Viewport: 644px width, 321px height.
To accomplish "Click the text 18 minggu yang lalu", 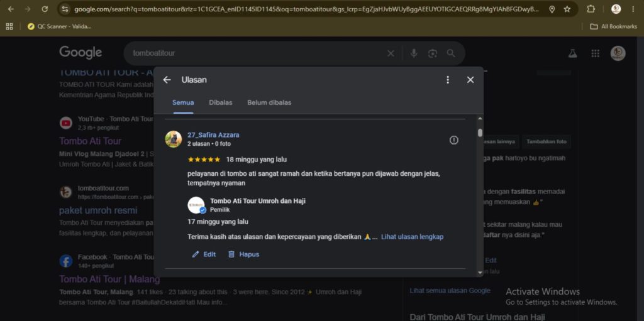I will click(x=257, y=160).
